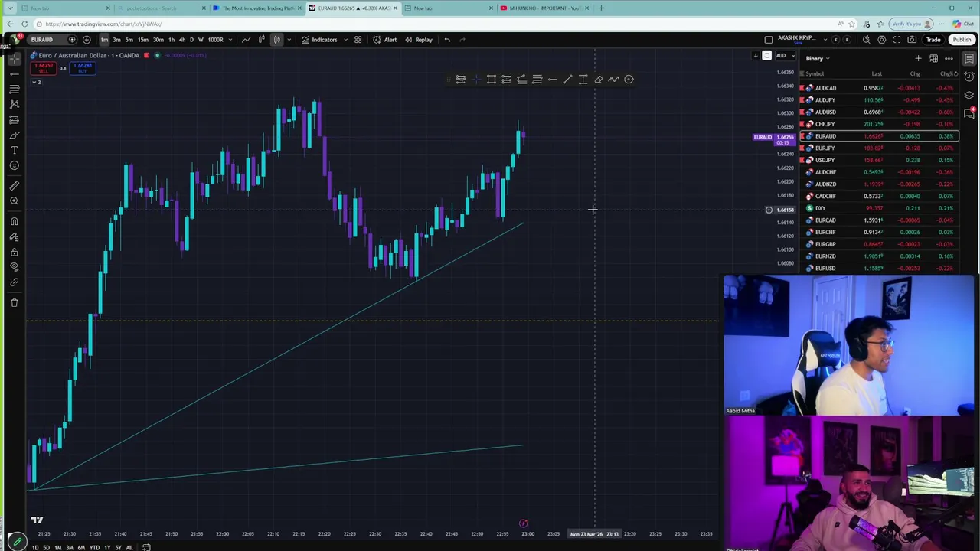Open the watchlist three-dots menu
The width and height of the screenshot is (980, 551).
point(949,58)
